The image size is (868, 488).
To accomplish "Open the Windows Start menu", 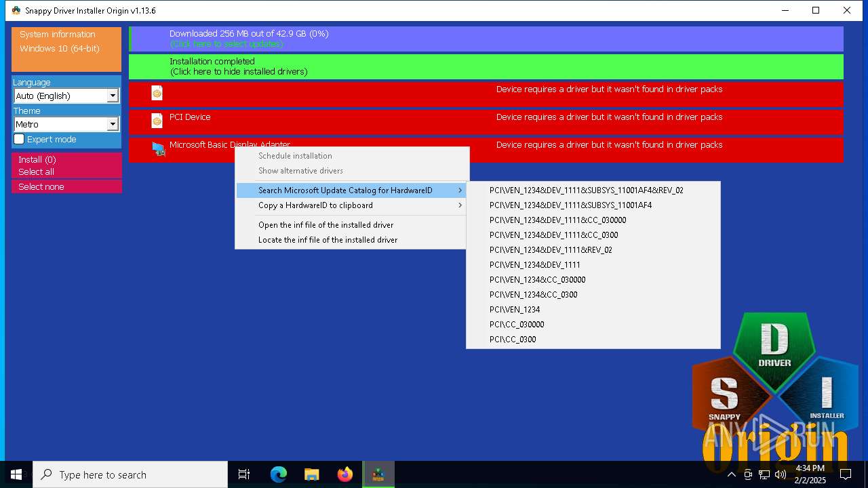I will click(x=16, y=474).
